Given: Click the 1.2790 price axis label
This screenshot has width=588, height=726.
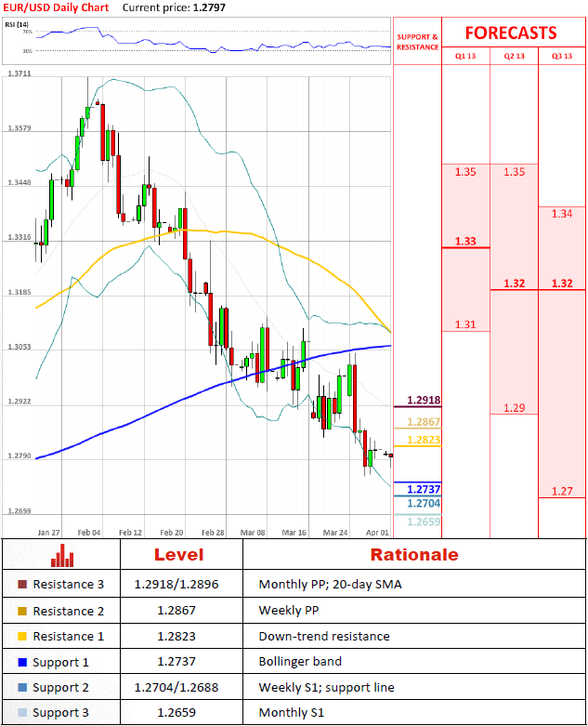Looking at the screenshot, I should 20,456.
